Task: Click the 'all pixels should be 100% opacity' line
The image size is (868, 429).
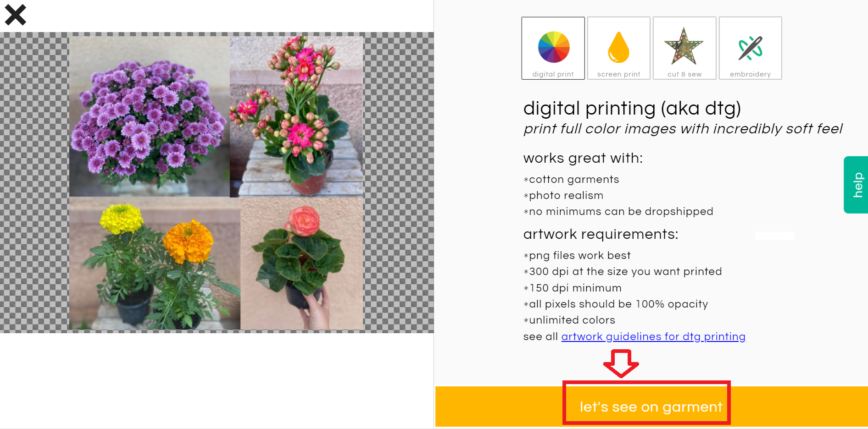Action: (x=616, y=304)
